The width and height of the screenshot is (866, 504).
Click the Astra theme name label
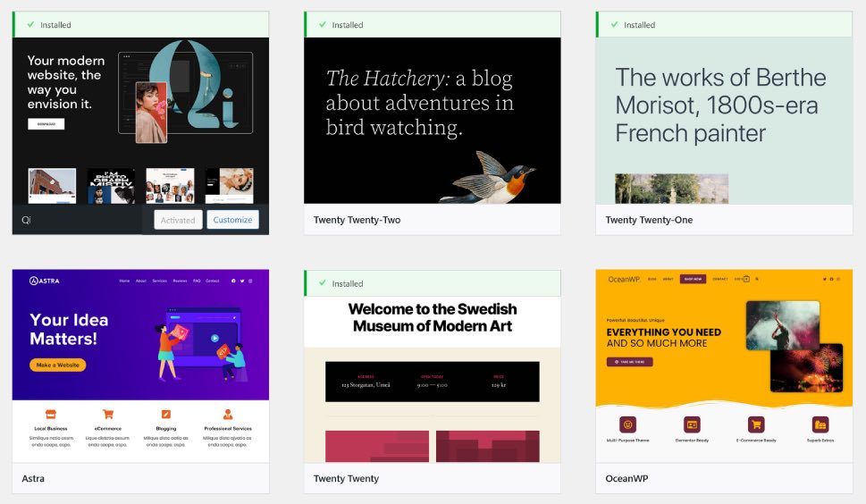point(33,479)
